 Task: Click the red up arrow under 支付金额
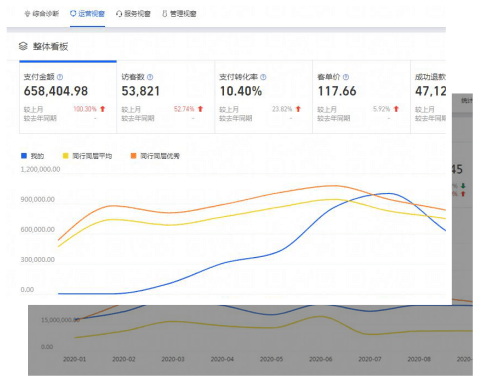pyautogui.click(x=103, y=109)
